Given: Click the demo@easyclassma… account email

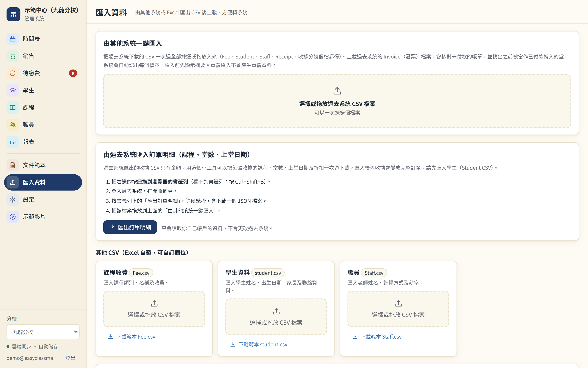Looking at the screenshot, I should tap(32, 358).
